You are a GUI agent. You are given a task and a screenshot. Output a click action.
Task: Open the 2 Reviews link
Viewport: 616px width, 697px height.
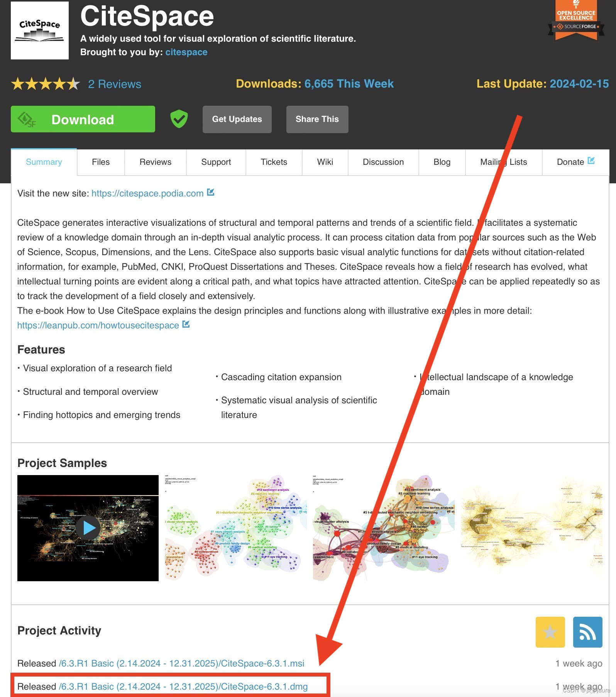(x=115, y=84)
